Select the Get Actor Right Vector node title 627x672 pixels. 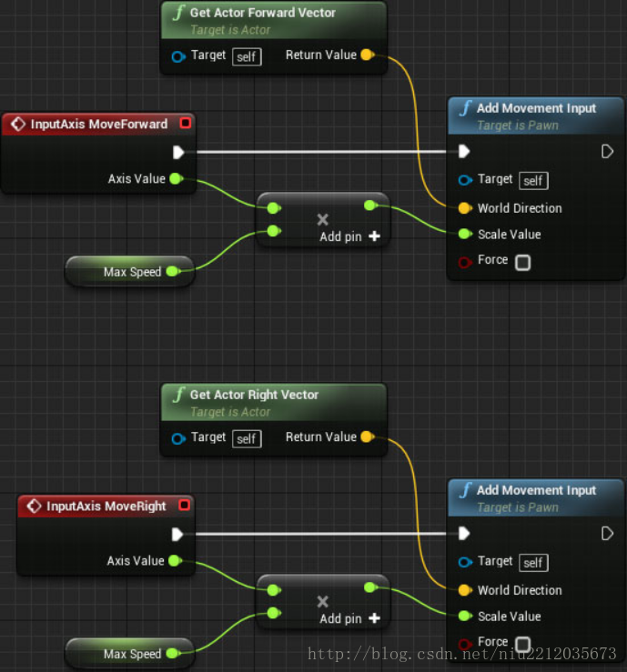[x=254, y=395]
